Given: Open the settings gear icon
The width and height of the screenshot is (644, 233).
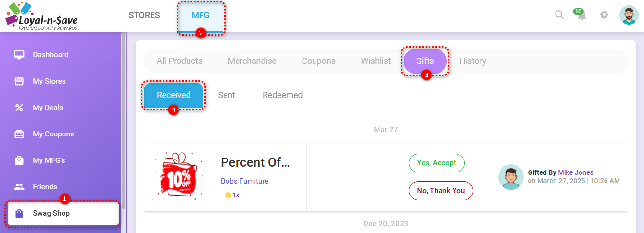Looking at the screenshot, I should (604, 15).
